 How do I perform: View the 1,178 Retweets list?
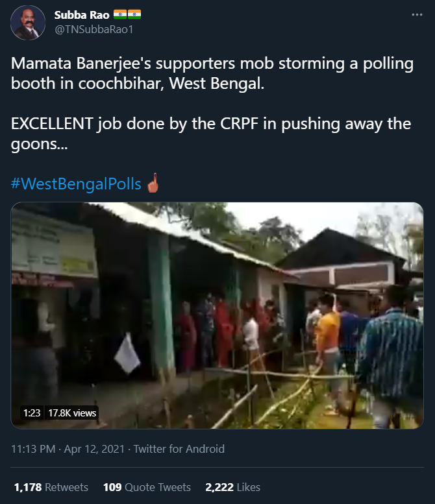tap(51, 486)
